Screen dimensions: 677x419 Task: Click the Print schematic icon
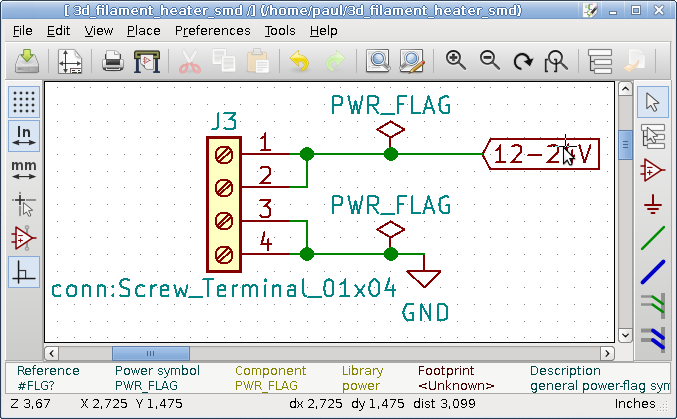[x=113, y=61]
